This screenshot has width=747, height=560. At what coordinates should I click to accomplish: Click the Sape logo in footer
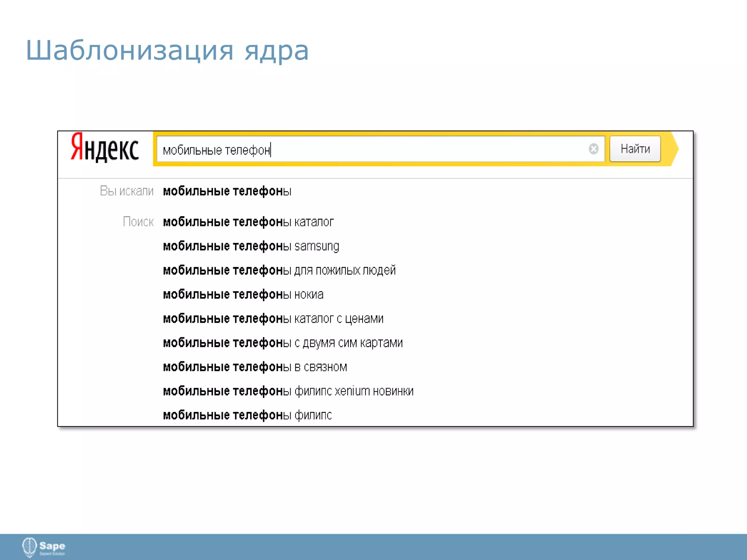(x=43, y=547)
